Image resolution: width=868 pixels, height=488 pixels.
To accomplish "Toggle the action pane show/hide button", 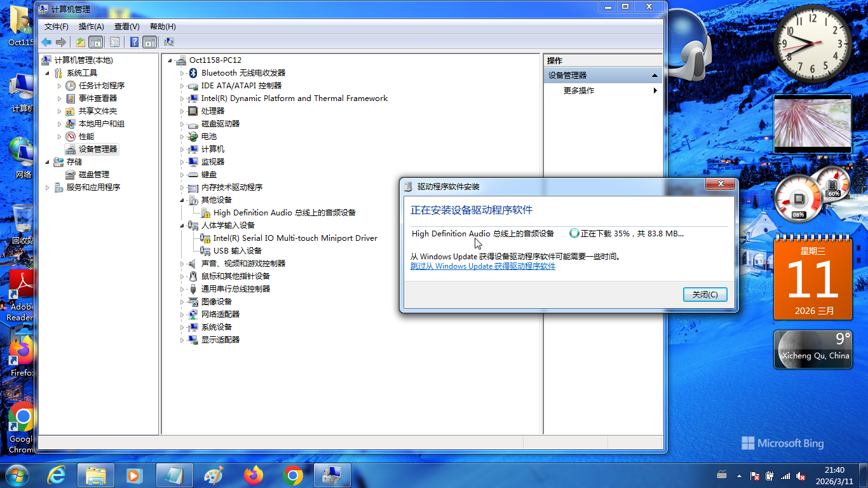I will [x=150, y=42].
